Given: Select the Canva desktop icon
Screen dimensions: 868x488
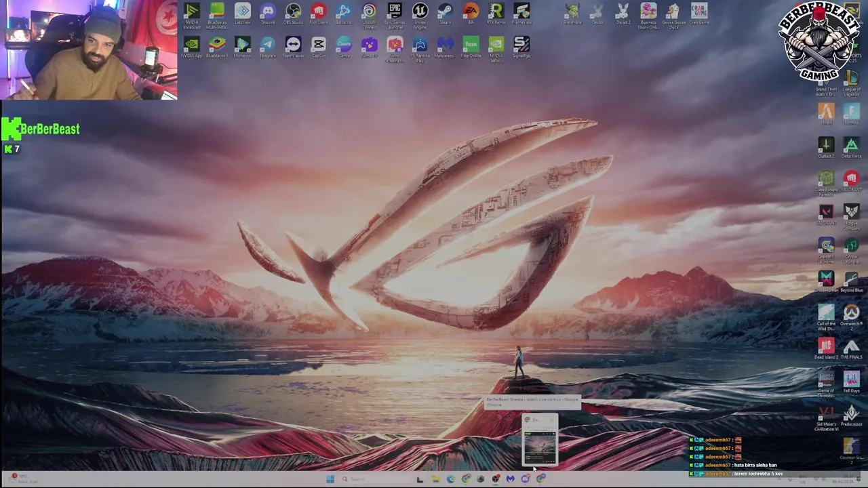Looking at the screenshot, I should (x=344, y=47).
